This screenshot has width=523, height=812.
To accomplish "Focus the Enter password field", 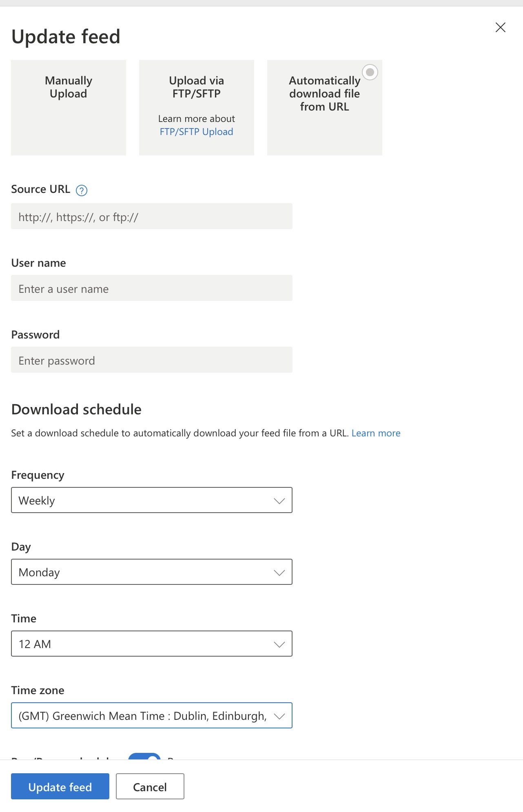I will click(152, 360).
